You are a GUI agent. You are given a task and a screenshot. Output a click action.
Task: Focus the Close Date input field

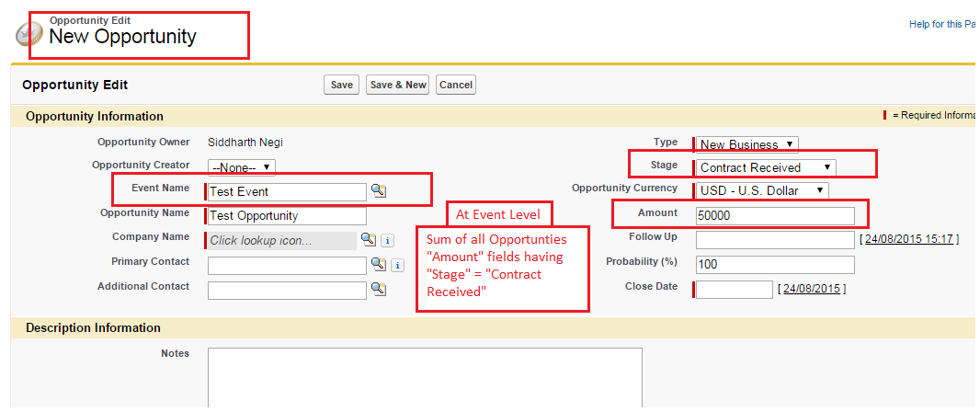[735, 290]
